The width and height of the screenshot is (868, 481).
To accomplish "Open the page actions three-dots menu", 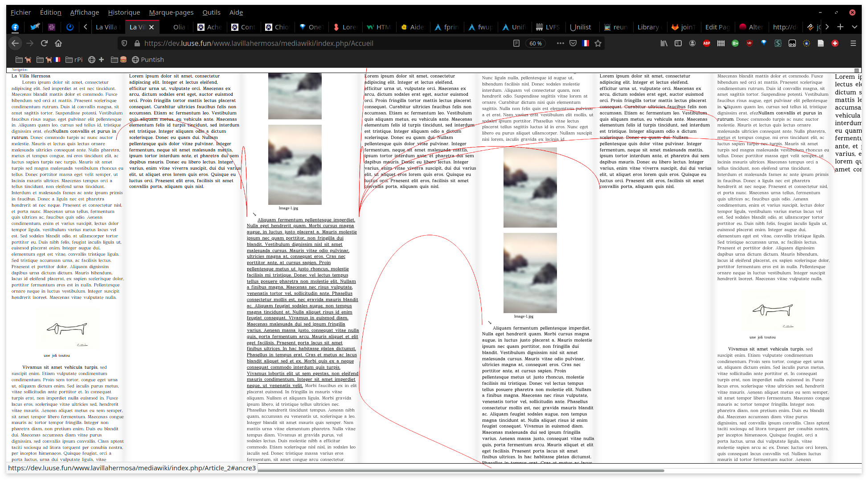I will click(x=560, y=43).
